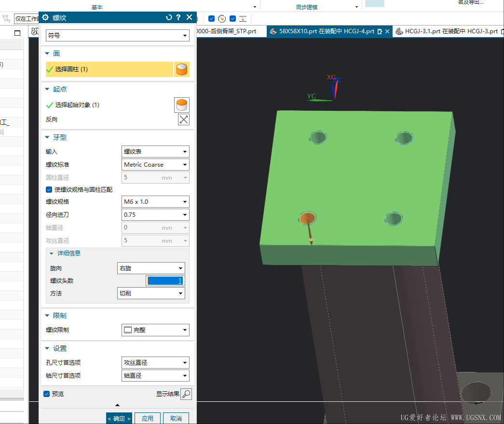504x424 pixels.
Task: Click the orange clock-arrow toolbar icon
Action: pyautogui.click(x=222, y=19)
